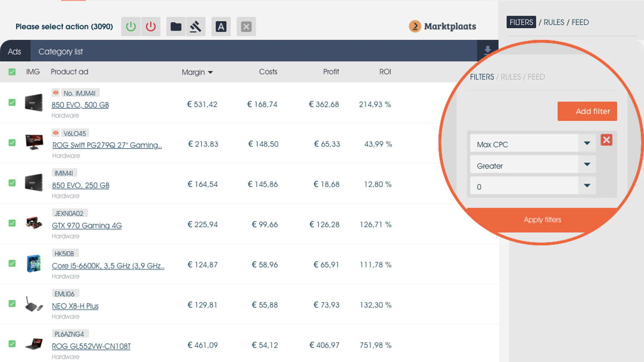The image size is (644, 362).
Task: Toggle the select-all checkbox in header
Action: point(12,72)
